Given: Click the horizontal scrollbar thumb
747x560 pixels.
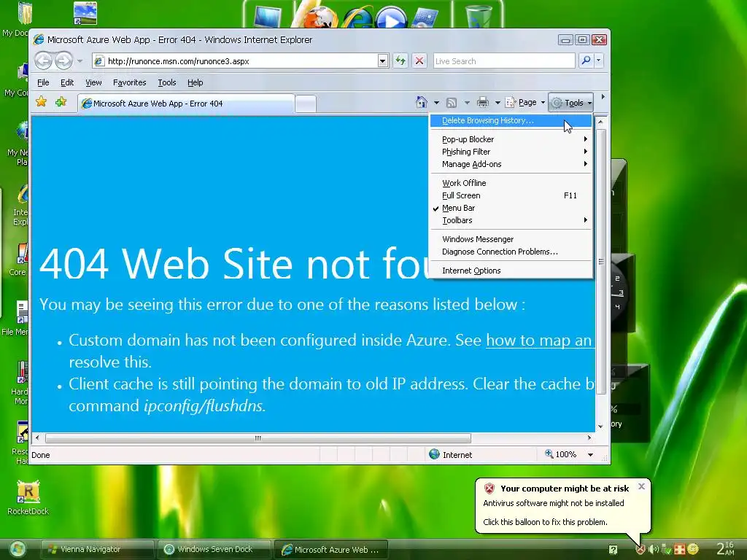Looking at the screenshot, I should [258, 438].
